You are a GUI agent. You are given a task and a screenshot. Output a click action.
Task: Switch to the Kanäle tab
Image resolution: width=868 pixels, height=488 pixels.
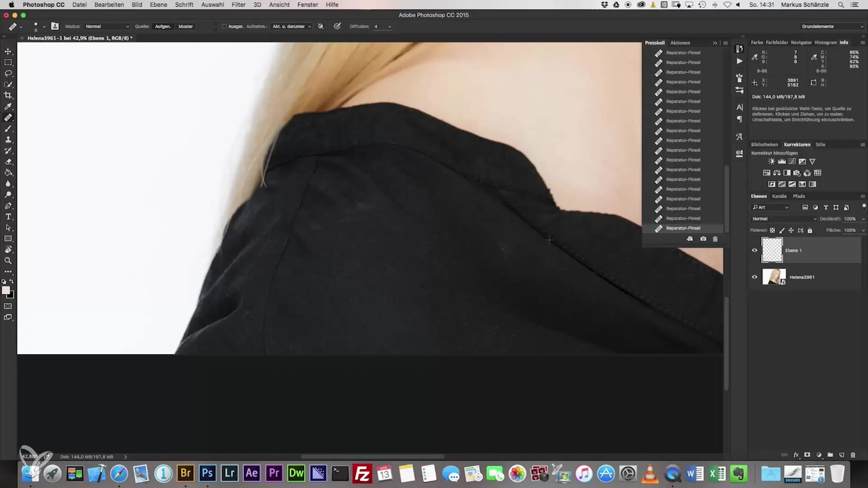tap(779, 196)
